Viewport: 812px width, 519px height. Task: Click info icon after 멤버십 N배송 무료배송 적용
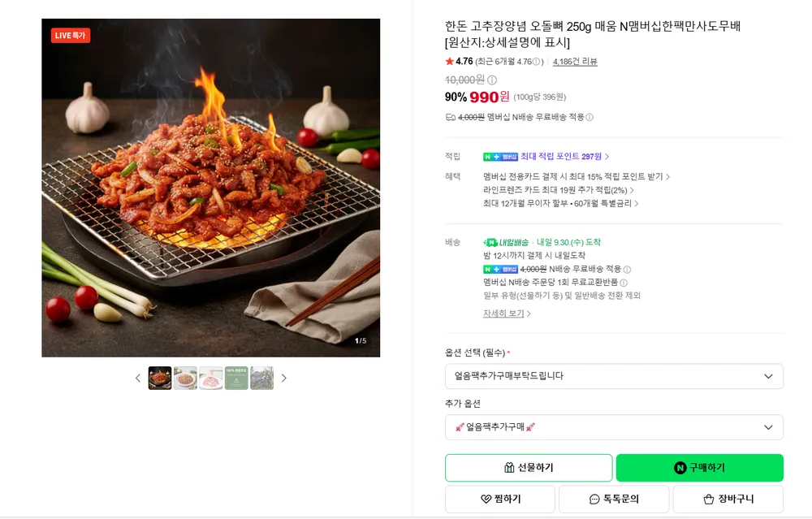(590, 118)
